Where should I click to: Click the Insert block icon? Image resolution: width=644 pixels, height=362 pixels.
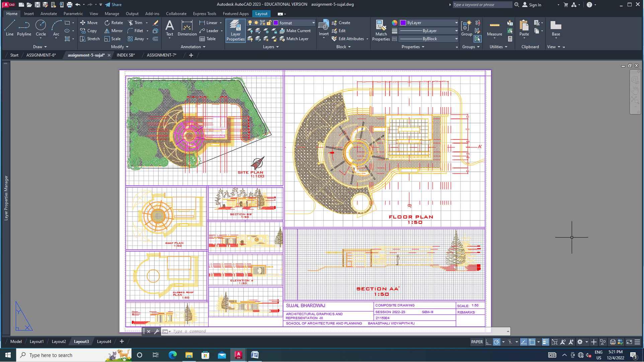(323, 28)
